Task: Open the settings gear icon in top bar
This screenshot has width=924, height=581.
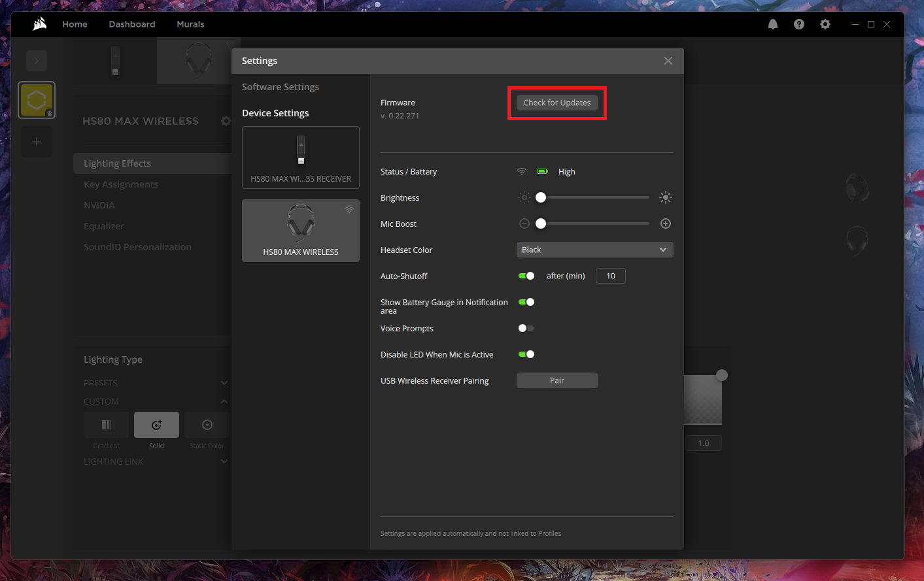Action: pos(825,24)
